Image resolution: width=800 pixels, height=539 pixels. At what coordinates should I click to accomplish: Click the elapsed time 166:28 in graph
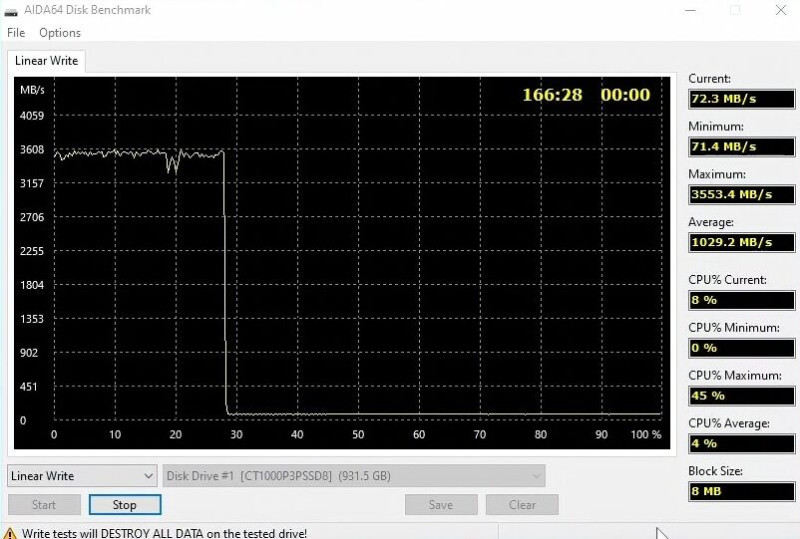point(552,95)
